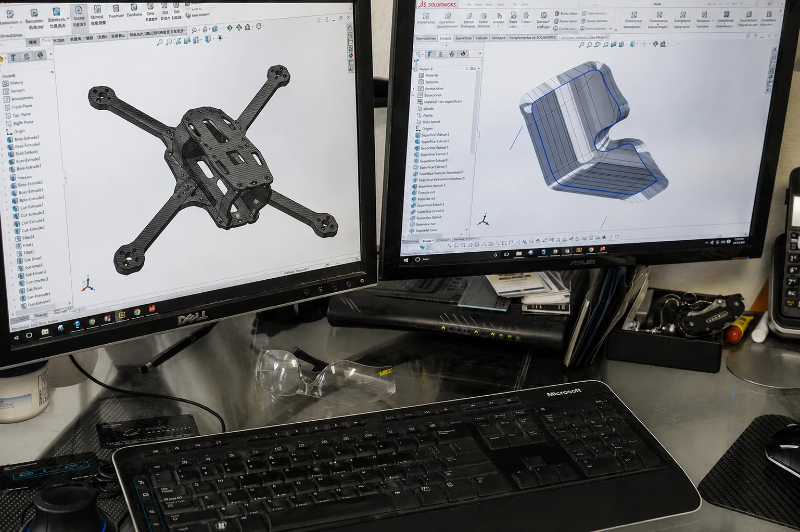Expand the Anotaciones node
This screenshot has height=532, width=800.
(x=413, y=89)
